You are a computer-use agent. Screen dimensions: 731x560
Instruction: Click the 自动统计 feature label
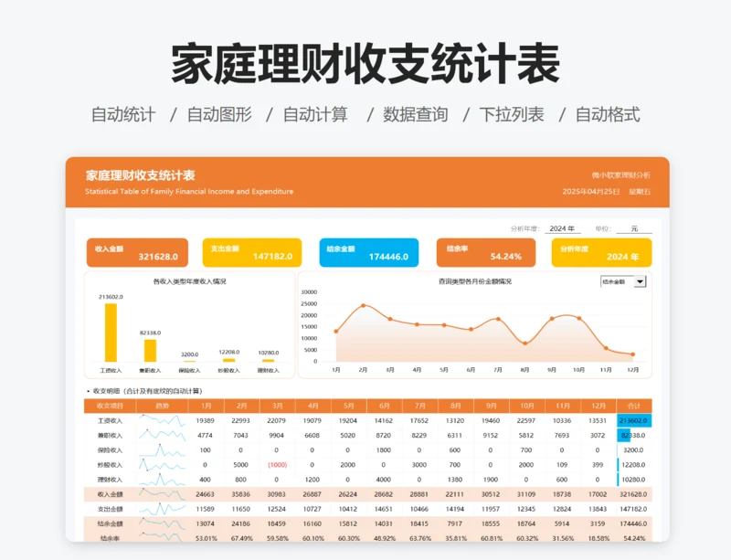[123, 114]
